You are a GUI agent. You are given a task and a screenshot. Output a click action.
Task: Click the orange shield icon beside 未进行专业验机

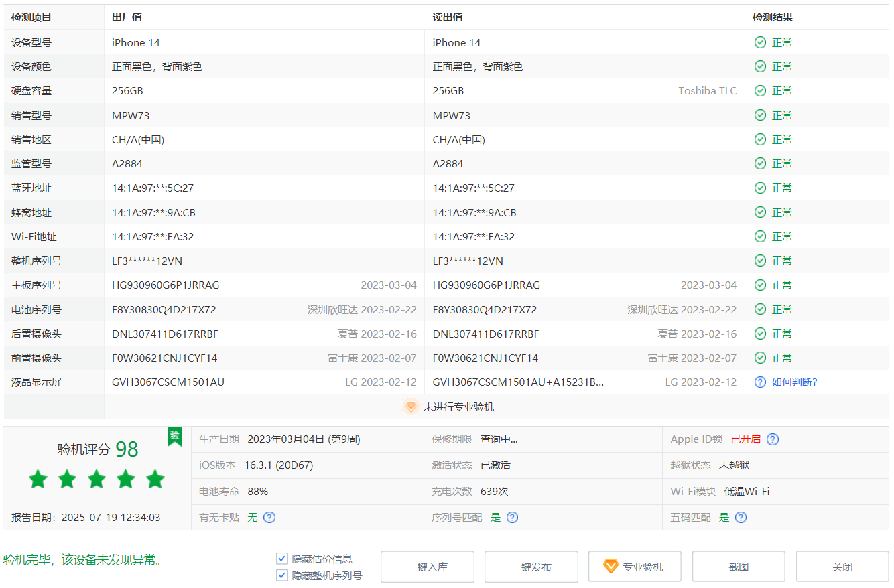(411, 407)
